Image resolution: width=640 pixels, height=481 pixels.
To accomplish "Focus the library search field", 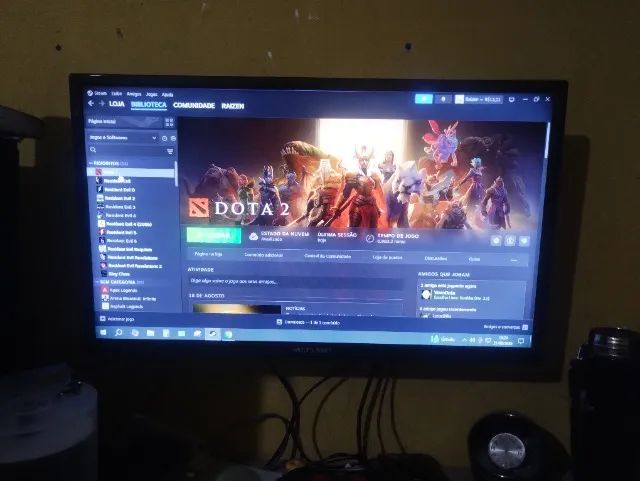I will point(127,151).
